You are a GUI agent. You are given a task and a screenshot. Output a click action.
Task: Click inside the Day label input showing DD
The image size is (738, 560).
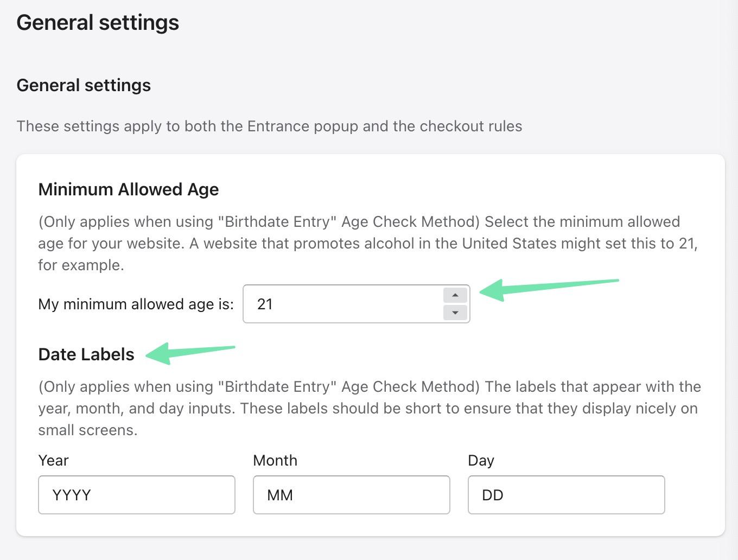click(565, 494)
